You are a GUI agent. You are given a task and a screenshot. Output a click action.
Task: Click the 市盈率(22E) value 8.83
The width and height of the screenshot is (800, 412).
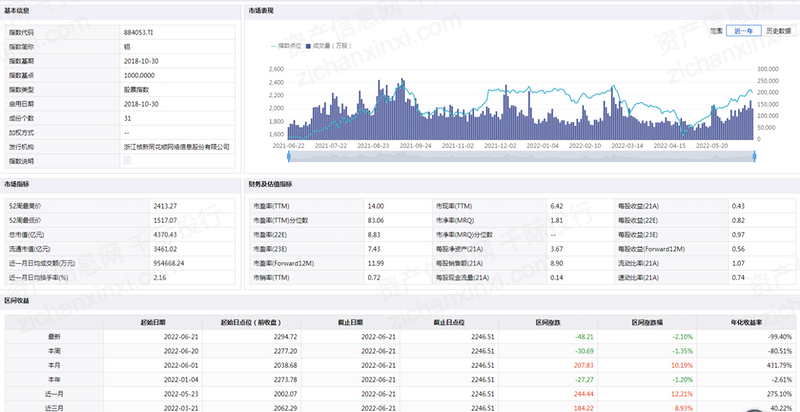click(x=374, y=235)
